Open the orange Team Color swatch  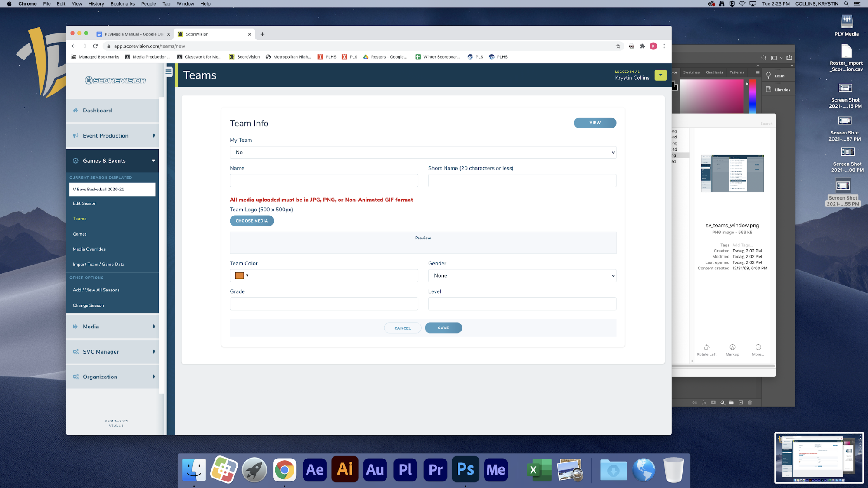(239, 275)
